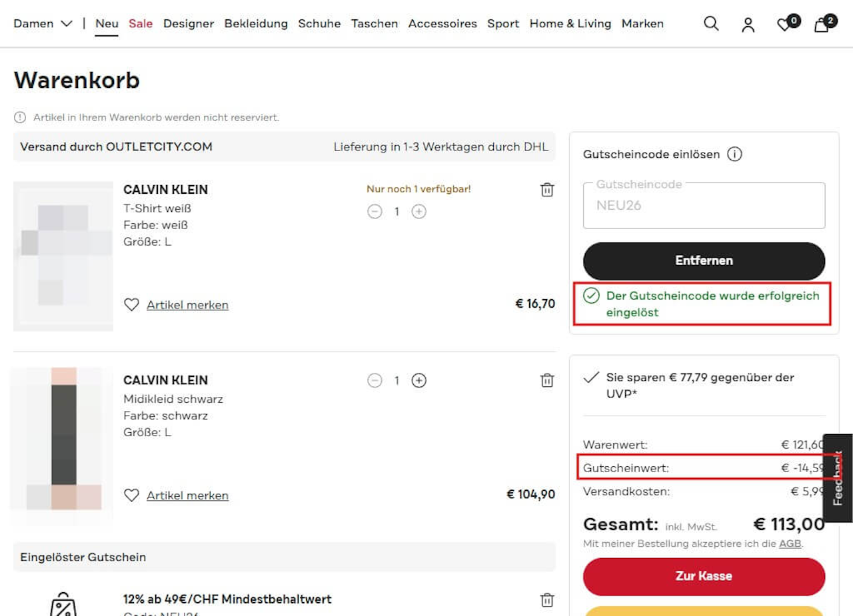The height and width of the screenshot is (616, 853).
Task: Click the Nur noch 1 verfügbar! notice
Action: (419, 189)
